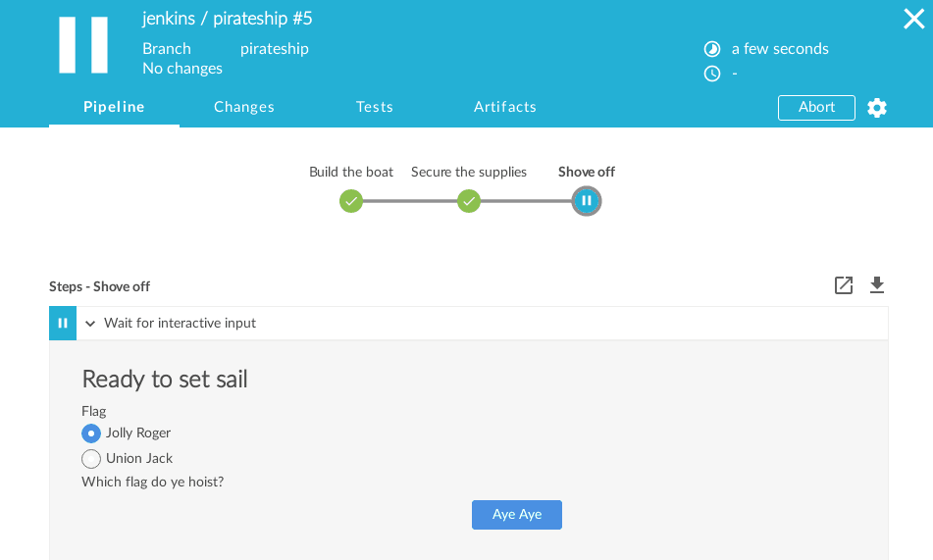Select the paused Shove off stage node

pos(586,202)
